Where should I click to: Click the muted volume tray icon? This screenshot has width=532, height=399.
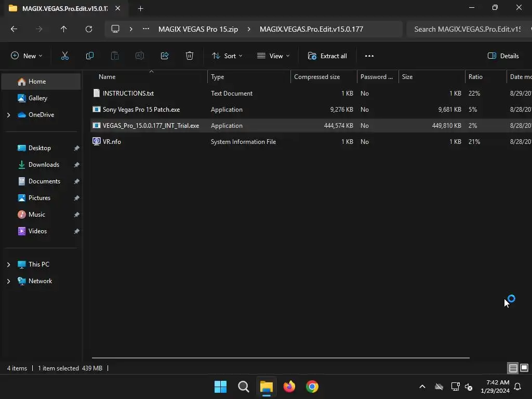point(469,387)
